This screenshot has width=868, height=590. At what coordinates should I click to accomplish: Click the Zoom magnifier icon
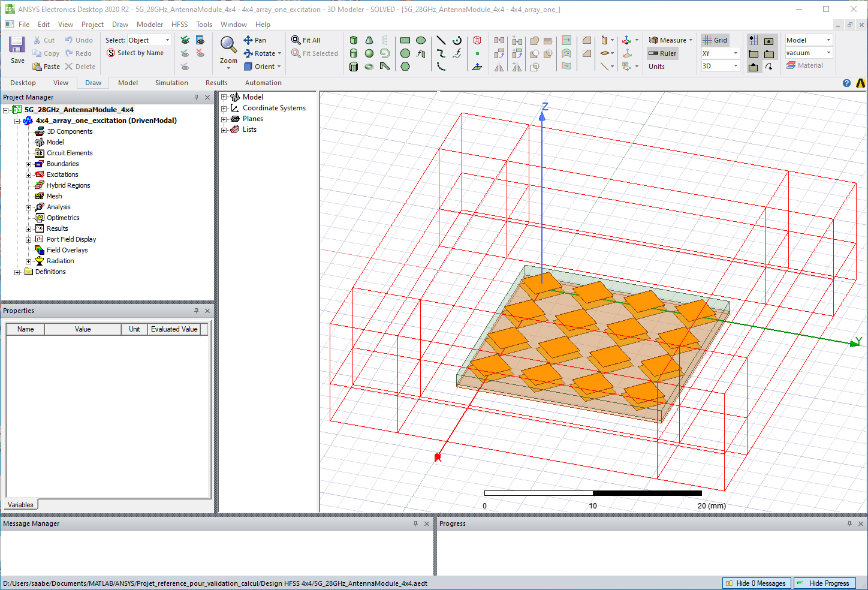click(x=228, y=44)
